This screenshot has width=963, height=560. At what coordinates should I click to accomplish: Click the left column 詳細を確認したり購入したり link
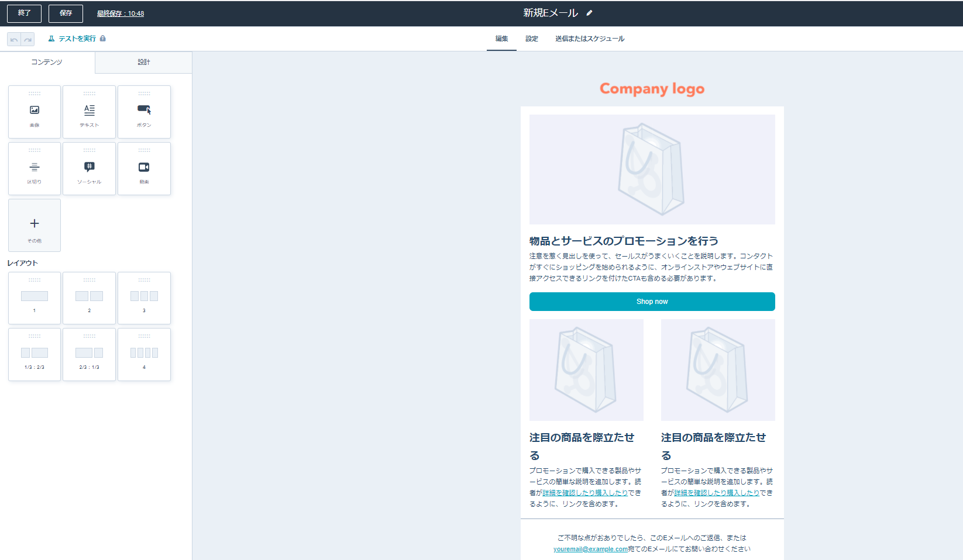pos(585,493)
